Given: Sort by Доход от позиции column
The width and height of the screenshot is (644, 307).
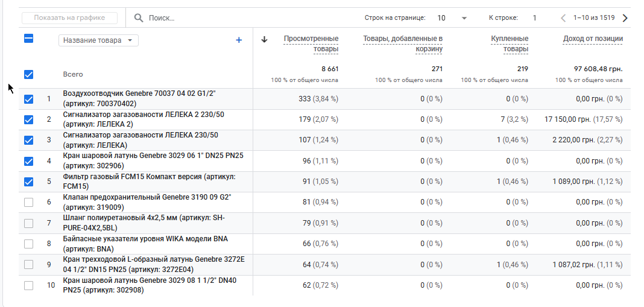Looking at the screenshot, I should 593,39.
